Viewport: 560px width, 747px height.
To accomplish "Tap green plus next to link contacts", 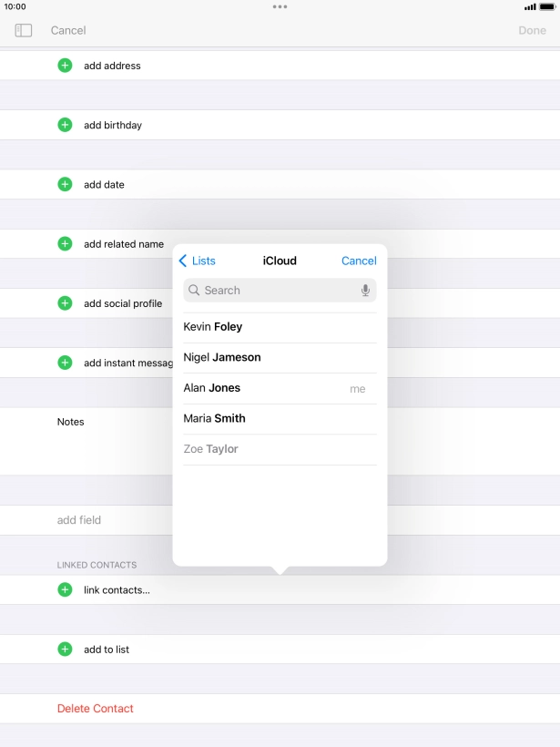I will (x=65, y=589).
